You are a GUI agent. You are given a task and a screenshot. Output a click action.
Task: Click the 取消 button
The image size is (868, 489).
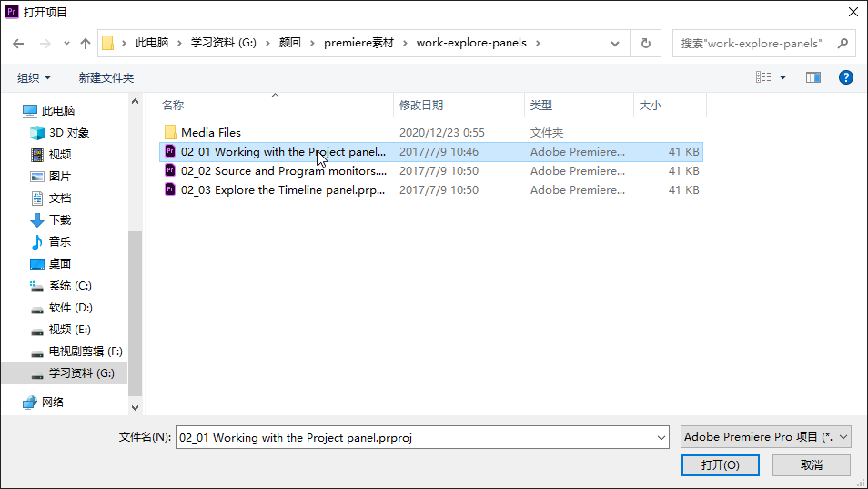pyautogui.click(x=812, y=465)
